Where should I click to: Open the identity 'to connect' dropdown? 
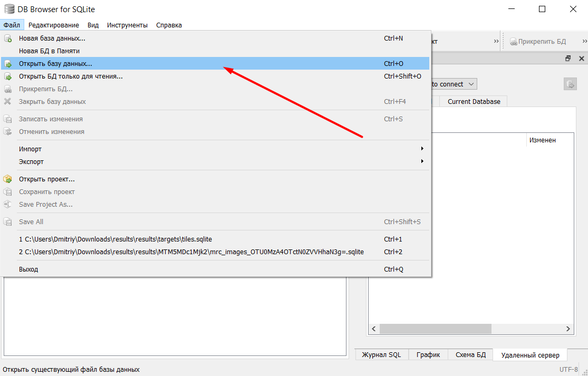(x=454, y=84)
